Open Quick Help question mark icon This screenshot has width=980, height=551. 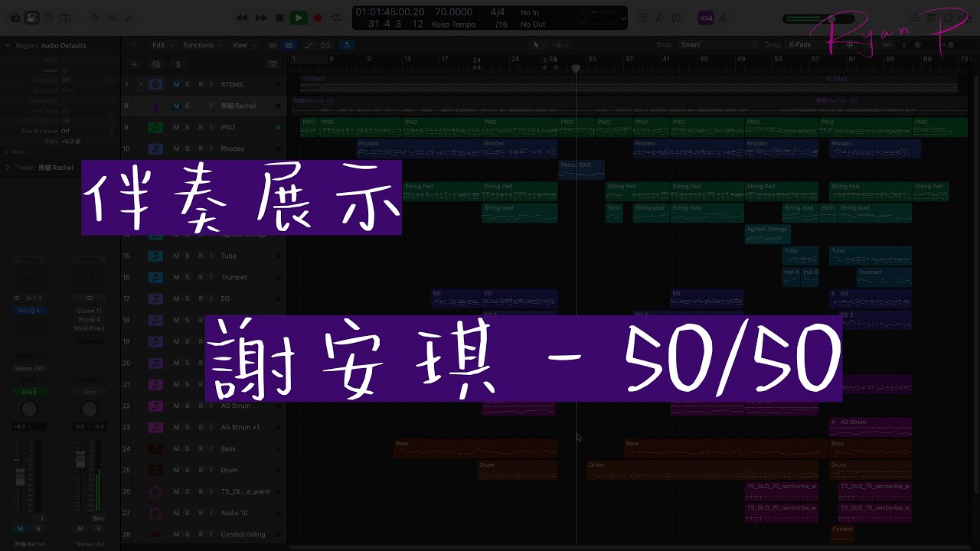(x=49, y=18)
